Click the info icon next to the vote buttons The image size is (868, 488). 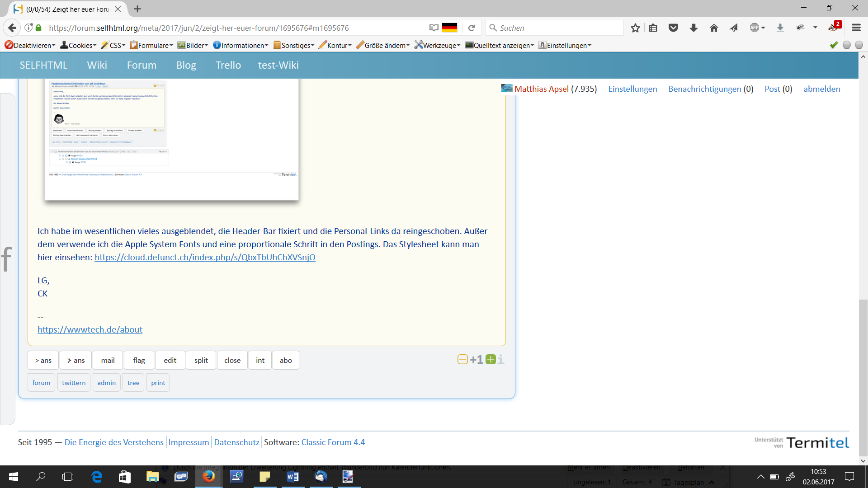click(x=500, y=360)
